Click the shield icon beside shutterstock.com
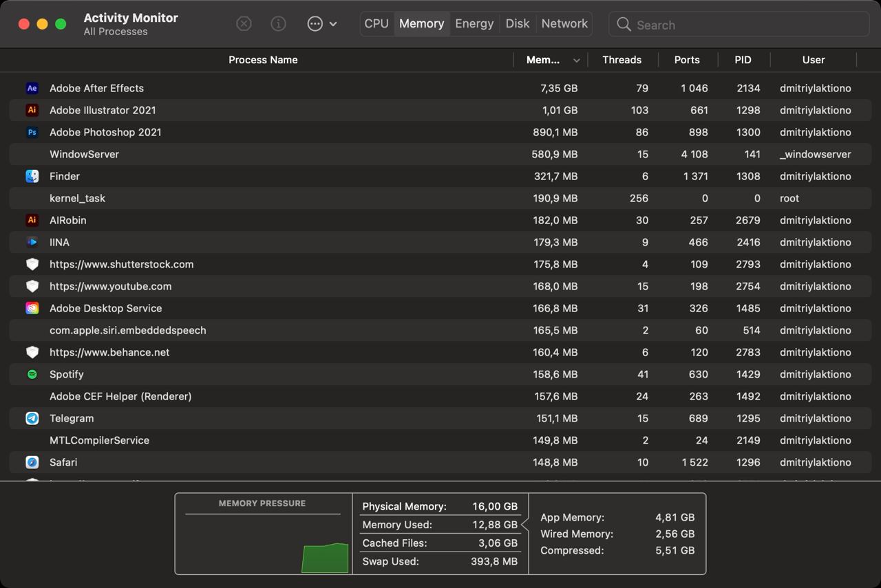The image size is (881, 588). [32, 264]
